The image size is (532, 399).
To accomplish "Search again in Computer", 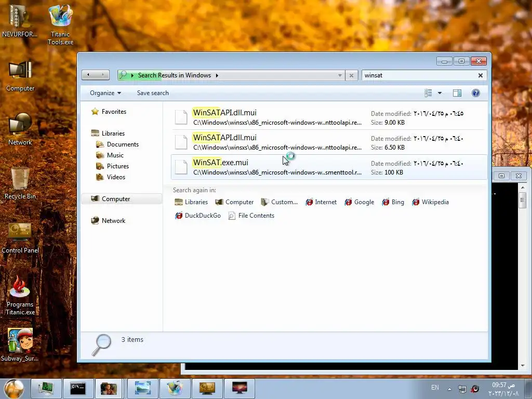I will tap(234, 202).
